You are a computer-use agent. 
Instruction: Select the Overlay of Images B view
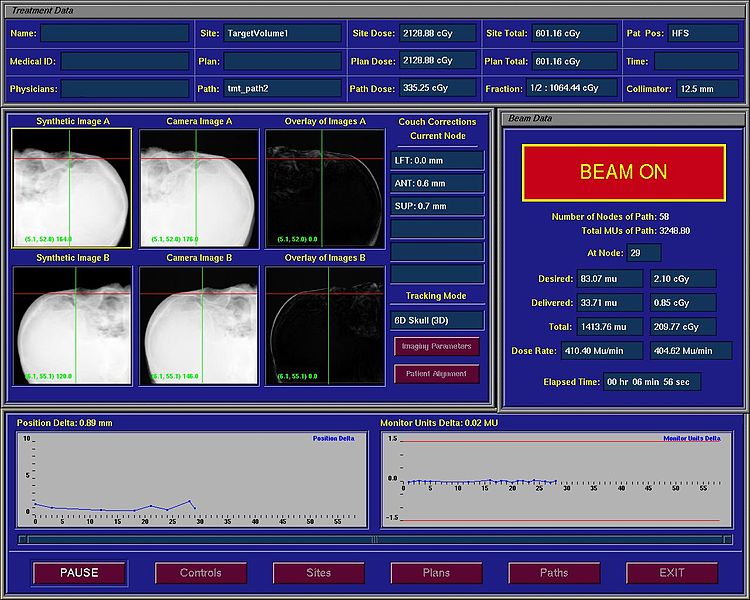(x=325, y=326)
